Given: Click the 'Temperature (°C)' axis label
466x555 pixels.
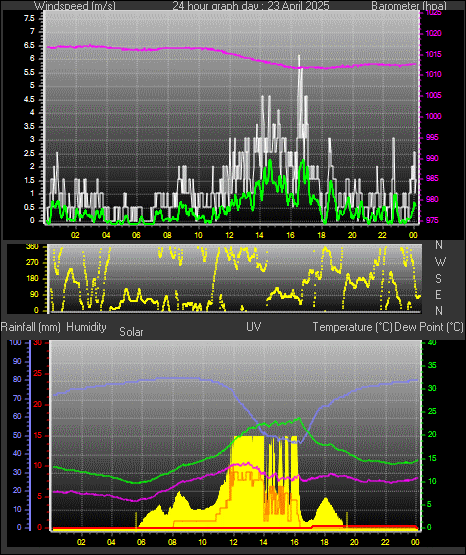Looking at the screenshot, I should click(352, 327).
